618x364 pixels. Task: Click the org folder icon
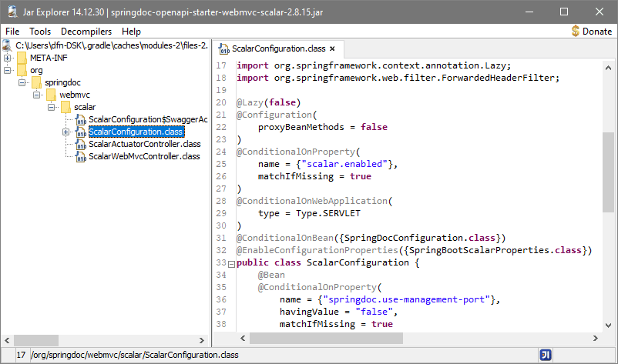[22, 70]
